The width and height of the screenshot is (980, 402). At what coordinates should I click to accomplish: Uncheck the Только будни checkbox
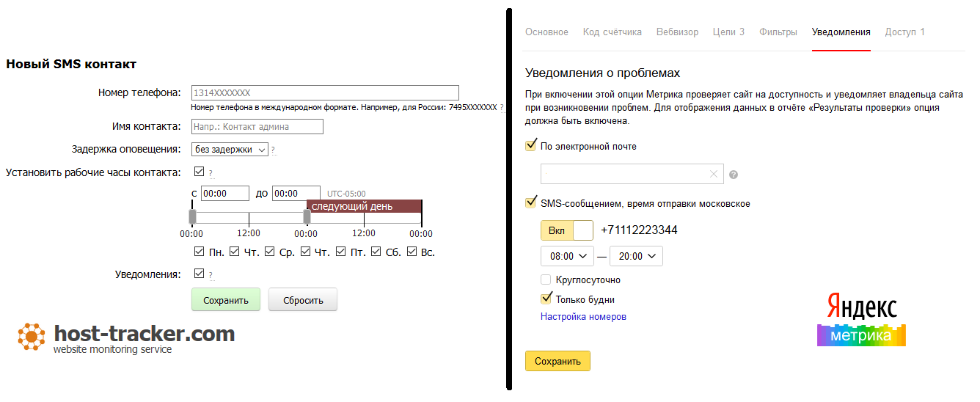pos(546,299)
